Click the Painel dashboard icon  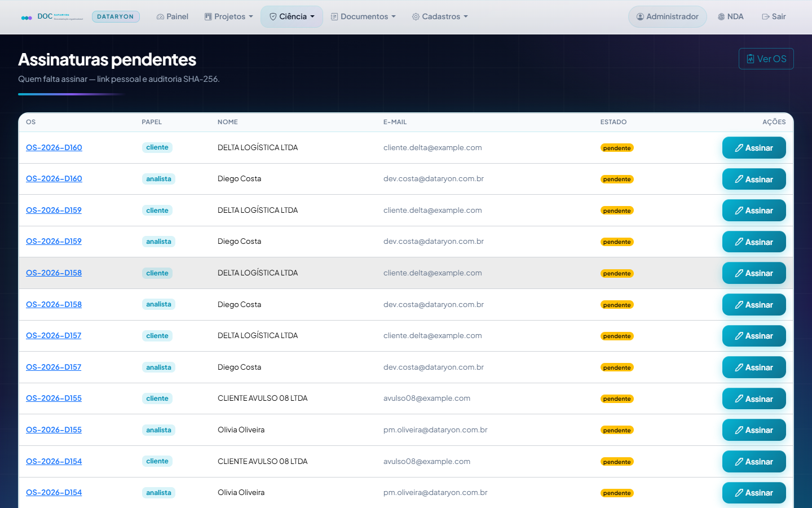160,17
